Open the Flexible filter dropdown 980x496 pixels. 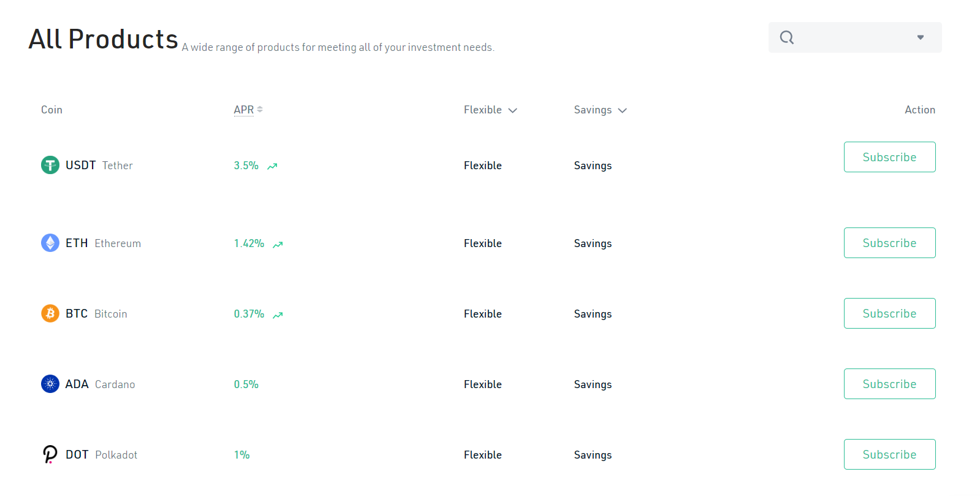point(490,110)
